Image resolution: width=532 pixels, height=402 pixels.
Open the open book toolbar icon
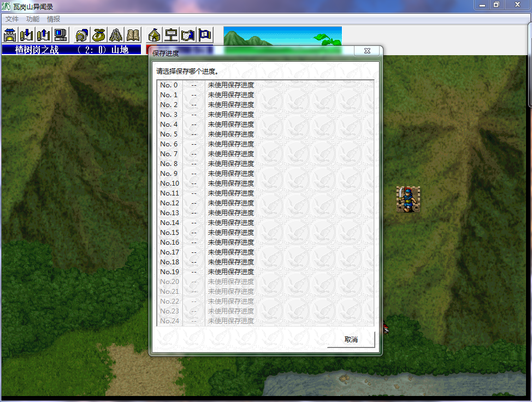pyautogui.click(x=133, y=34)
